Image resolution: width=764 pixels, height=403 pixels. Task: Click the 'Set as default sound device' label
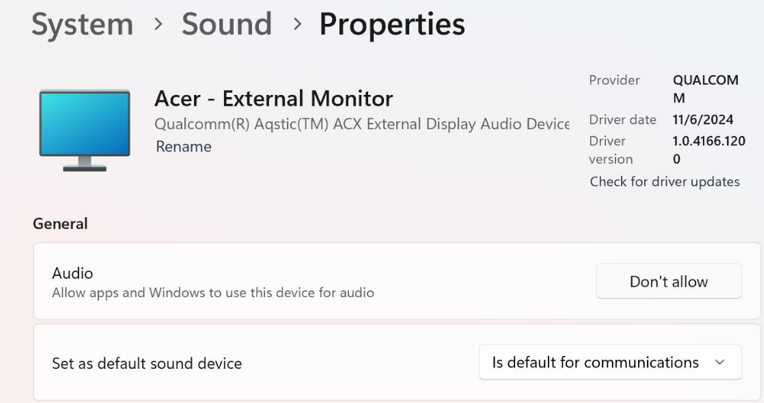point(147,364)
